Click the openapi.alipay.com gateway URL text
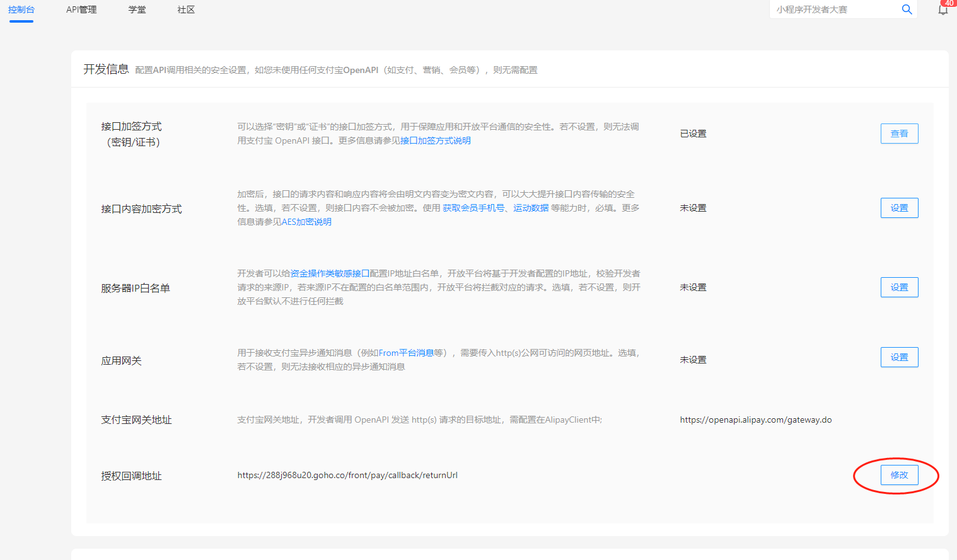Viewport: 957px width, 560px height. tap(755, 420)
